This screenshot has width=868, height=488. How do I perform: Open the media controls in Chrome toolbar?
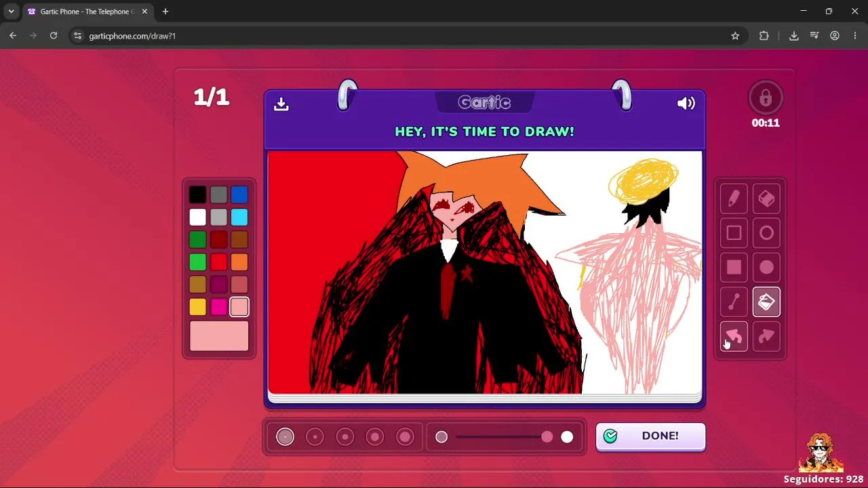point(814,36)
